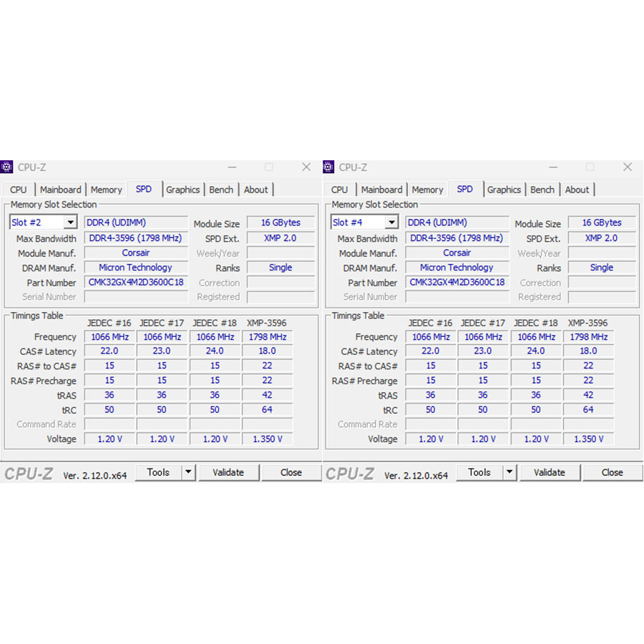
Task: Click XMP-3596 voltage 1.350 V, left window
Action: (268, 439)
